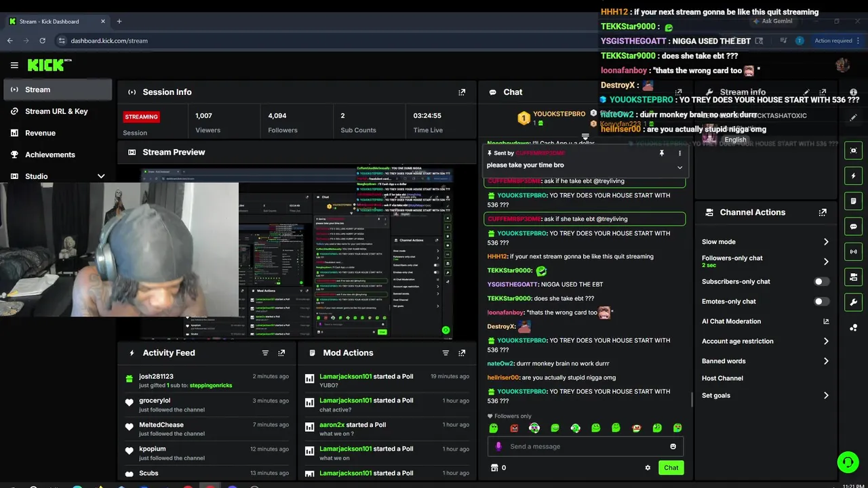The height and width of the screenshot is (488, 868).
Task: Click the green Chat send button
Action: click(x=671, y=468)
